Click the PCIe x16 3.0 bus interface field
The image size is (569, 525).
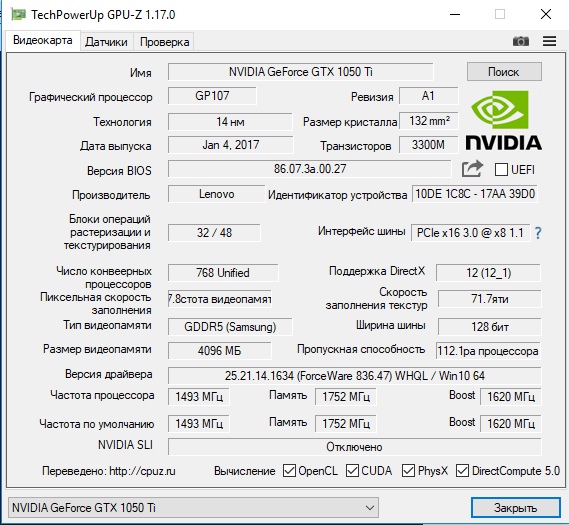point(470,233)
